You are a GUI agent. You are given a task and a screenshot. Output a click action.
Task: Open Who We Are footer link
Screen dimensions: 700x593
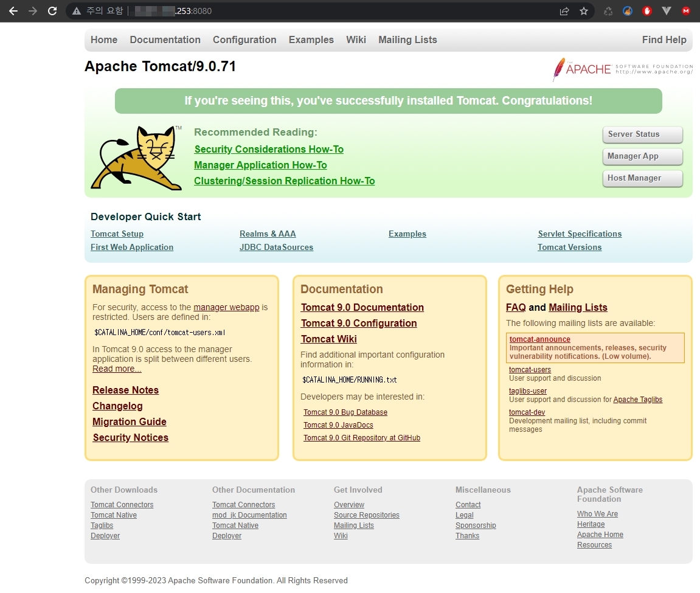point(597,514)
